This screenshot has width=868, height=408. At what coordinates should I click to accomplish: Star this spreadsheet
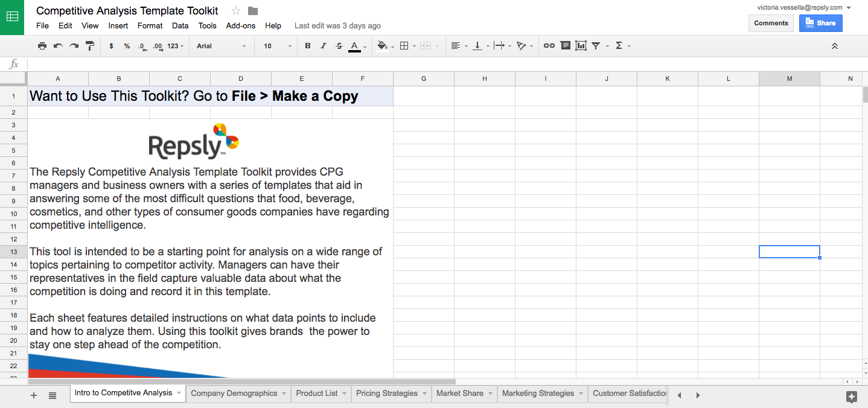236,11
